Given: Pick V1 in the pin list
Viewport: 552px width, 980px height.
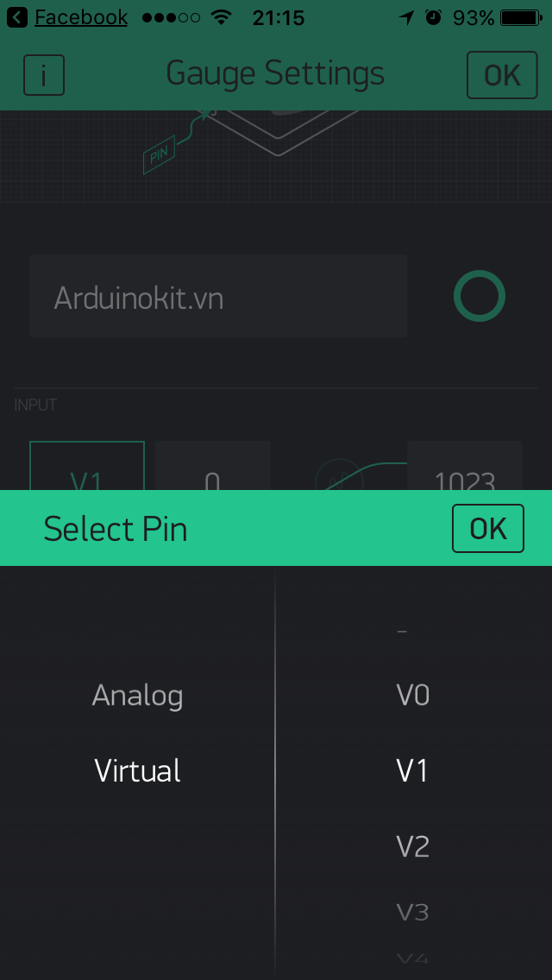Looking at the screenshot, I should coord(412,770).
